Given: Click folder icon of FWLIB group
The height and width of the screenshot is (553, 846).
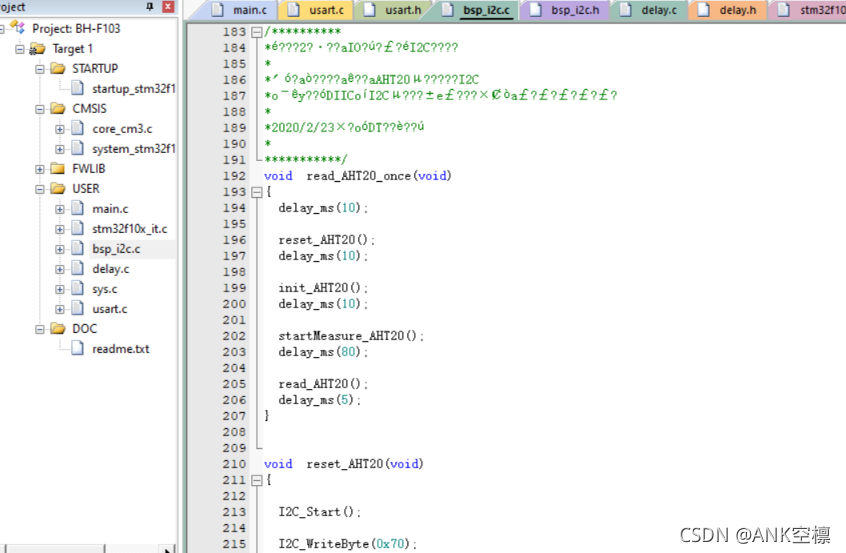Looking at the screenshot, I should tap(58, 168).
